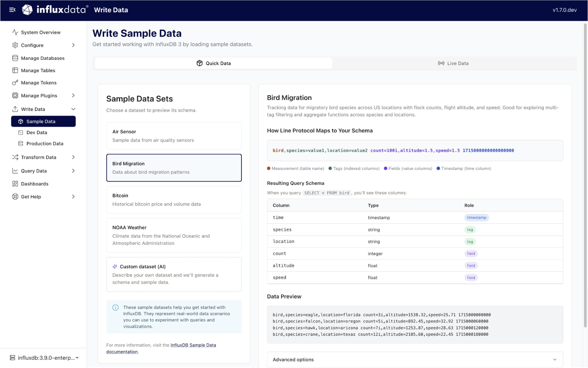Click the Custom dataset (AI) option
Screen dimensions: 588x368
(174, 274)
